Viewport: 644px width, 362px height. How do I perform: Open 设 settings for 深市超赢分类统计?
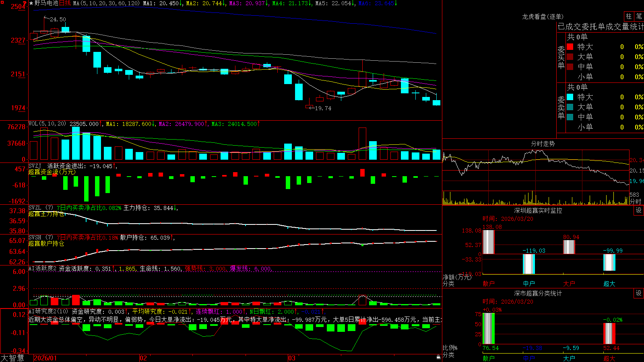point(639,293)
